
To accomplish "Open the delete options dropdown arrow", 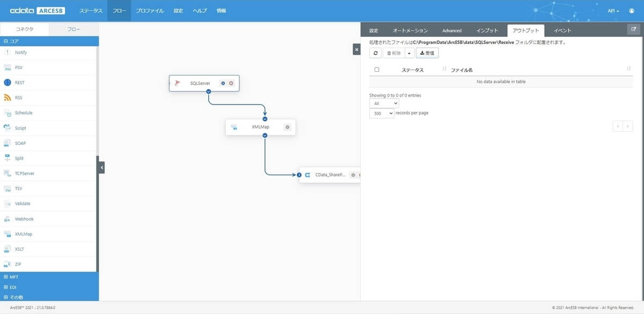I will pyautogui.click(x=409, y=53).
